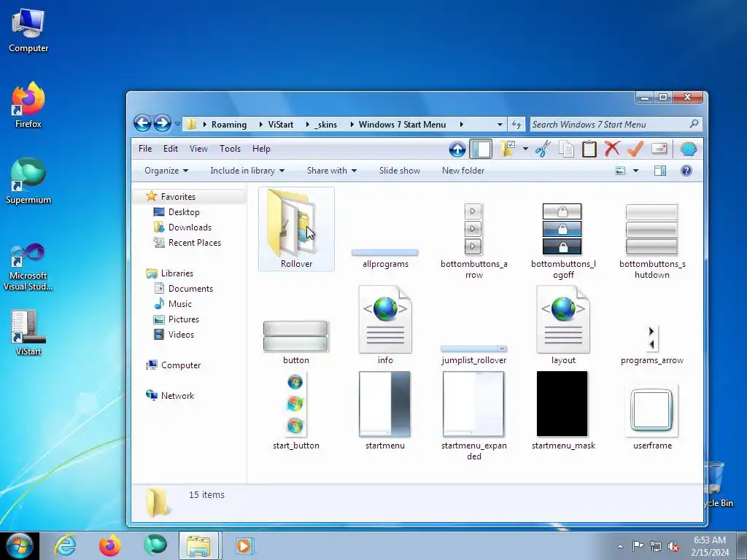The width and height of the screenshot is (747, 560).
Task: Select Videos library in navigation pane
Action: pos(181,334)
